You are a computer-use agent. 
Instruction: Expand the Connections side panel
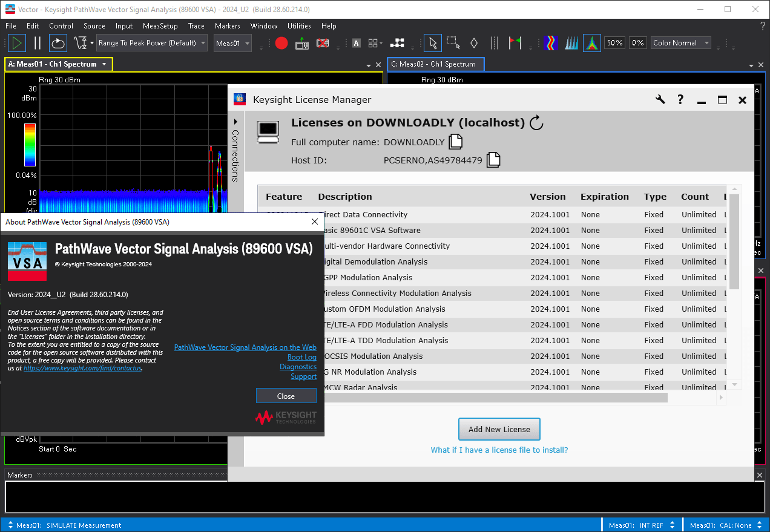(235, 120)
